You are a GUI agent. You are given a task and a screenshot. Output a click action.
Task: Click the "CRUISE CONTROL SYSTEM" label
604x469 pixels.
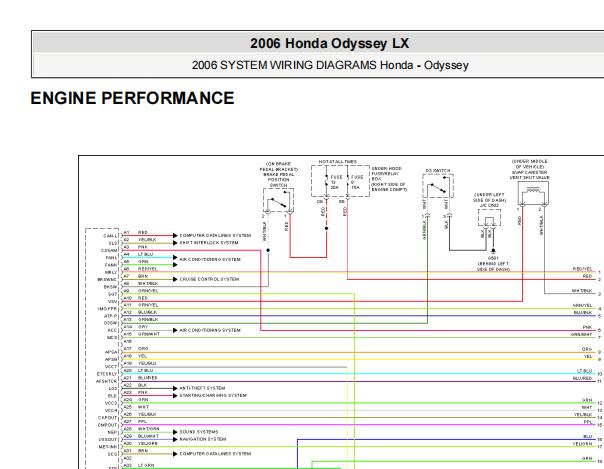(x=209, y=279)
